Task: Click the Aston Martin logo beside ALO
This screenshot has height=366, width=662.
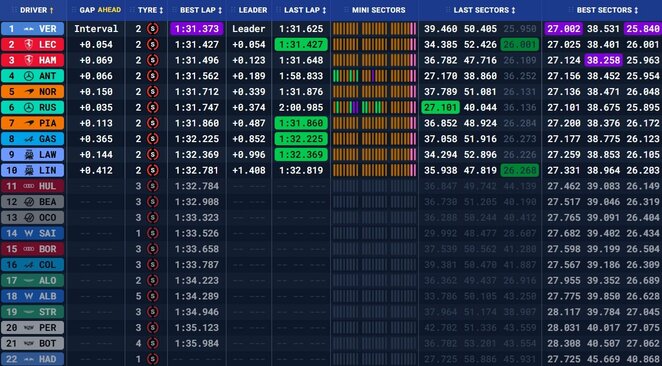Action: [x=29, y=280]
